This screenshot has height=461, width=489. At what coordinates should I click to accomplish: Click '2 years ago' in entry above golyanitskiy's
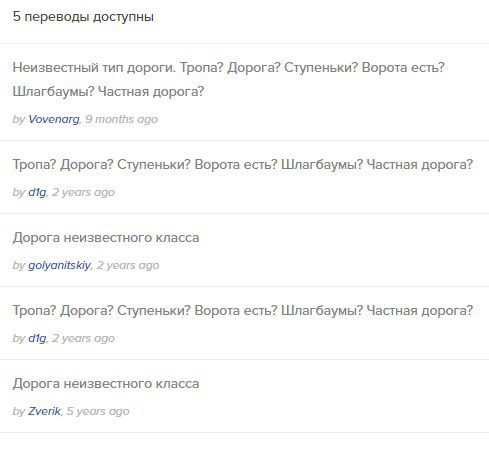pyautogui.click(x=83, y=192)
